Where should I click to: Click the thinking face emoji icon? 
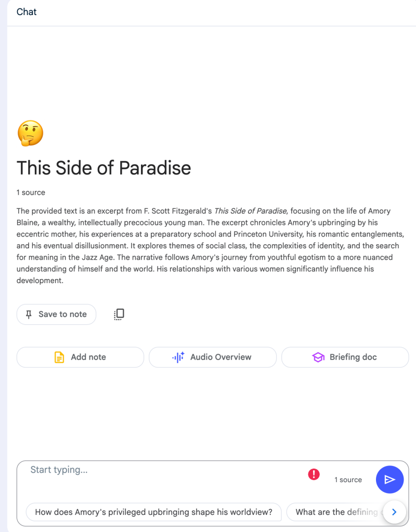[x=30, y=134]
